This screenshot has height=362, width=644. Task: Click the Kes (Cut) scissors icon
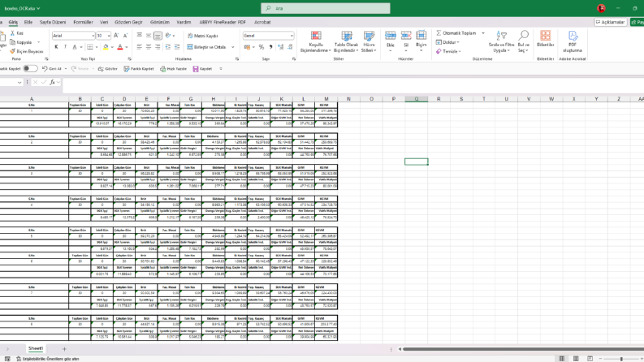[x=13, y=32]
